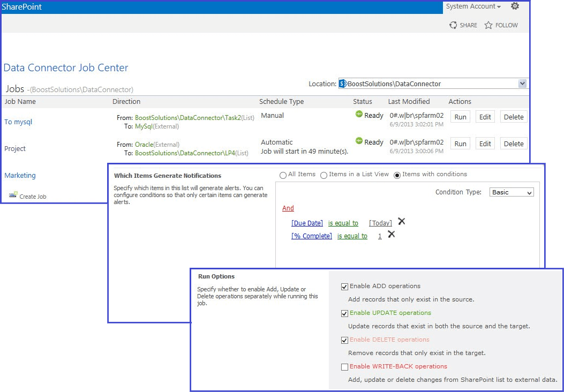The height and width of the screenshot is (392, 564).
Task: Edit the To mysql job
Action: pos(485,117)
